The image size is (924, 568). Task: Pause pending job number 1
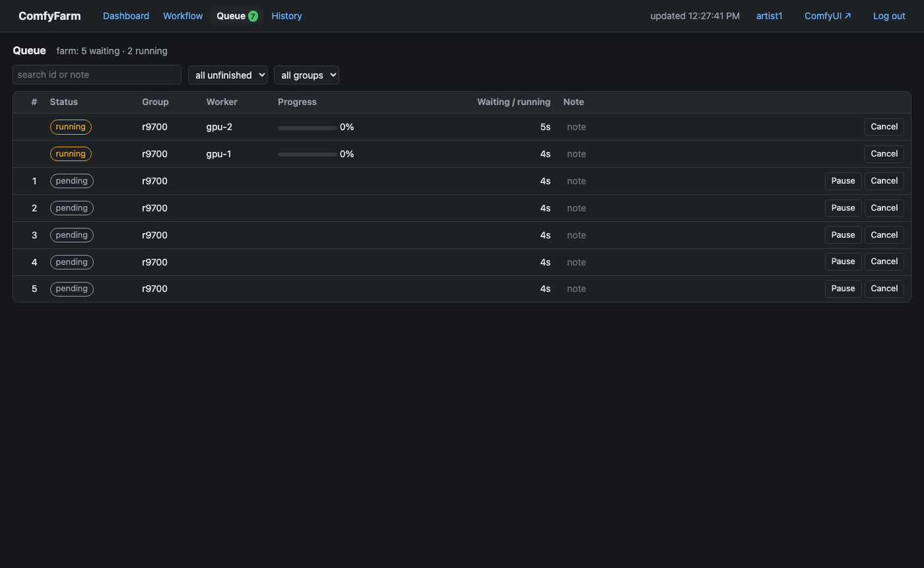coord(843,181)
